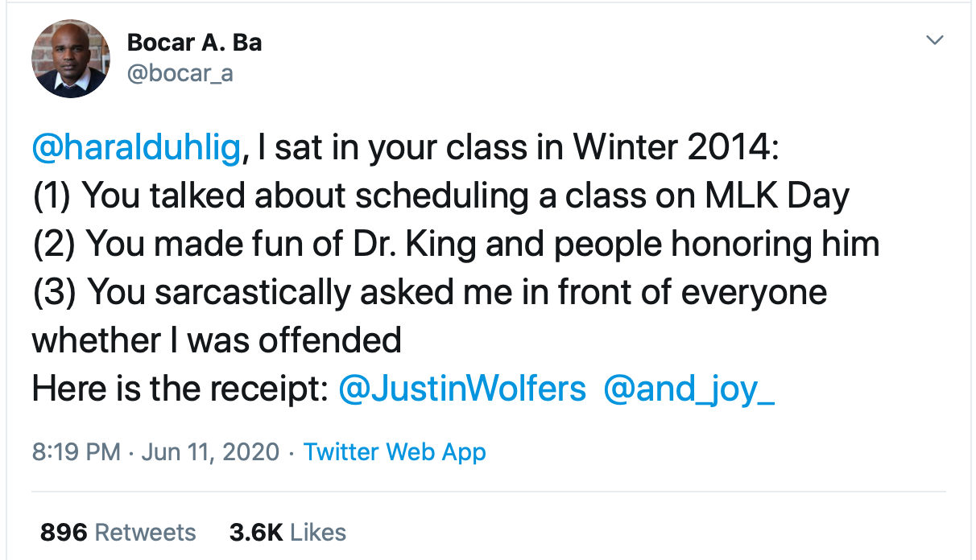The image size is (976, 560).
Task: Click the "Winter 2014" opening sentence text
Action: coord(515,150)
